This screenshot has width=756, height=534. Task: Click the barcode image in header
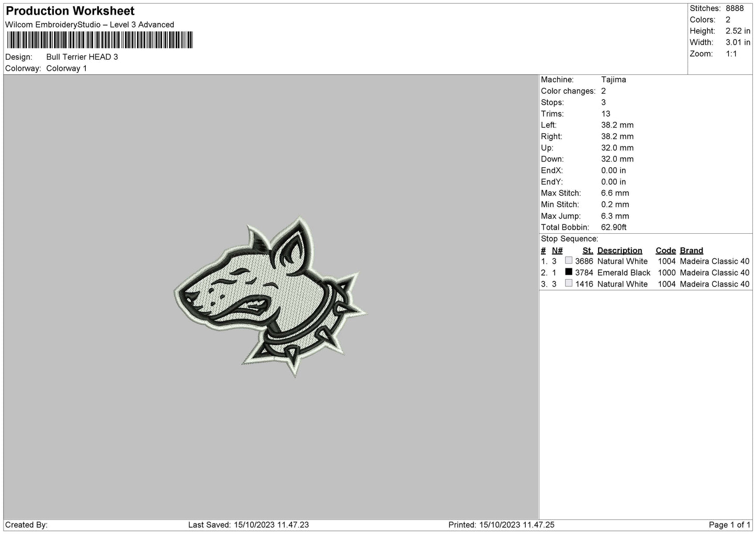(99, 40)
